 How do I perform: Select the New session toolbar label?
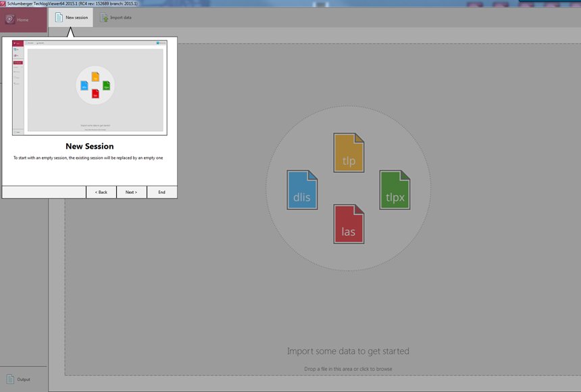77,18
